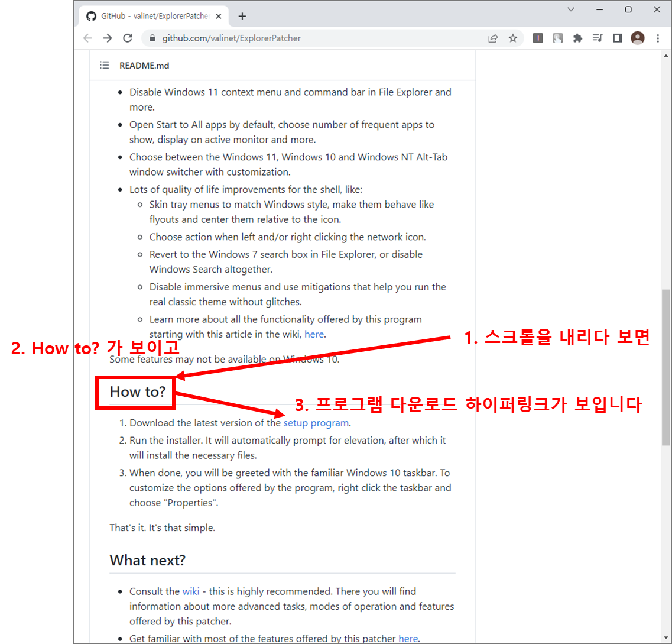Open the 'setup program' download link
672x644 pixels.
pos(316,423)
